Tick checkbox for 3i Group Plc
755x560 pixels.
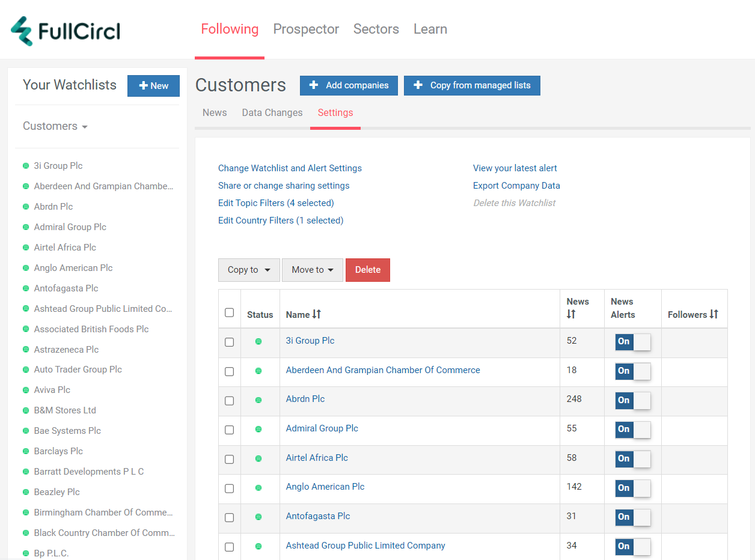[x=229, y=342]
